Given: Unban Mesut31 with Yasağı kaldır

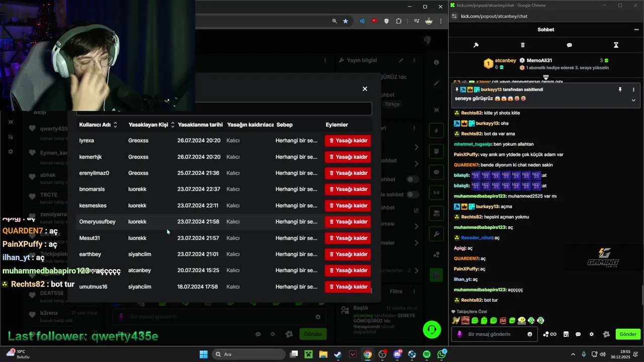Looking at the screenshot, I should pyautogui.click(x=348, y=238).
